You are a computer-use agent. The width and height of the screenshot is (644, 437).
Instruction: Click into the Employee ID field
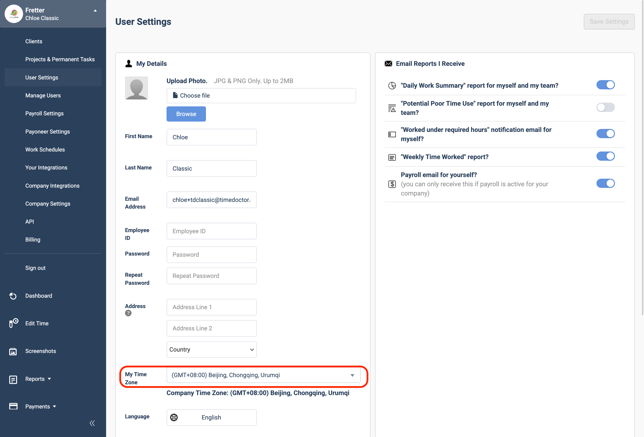pyautogui.click(x=211, y=231)
